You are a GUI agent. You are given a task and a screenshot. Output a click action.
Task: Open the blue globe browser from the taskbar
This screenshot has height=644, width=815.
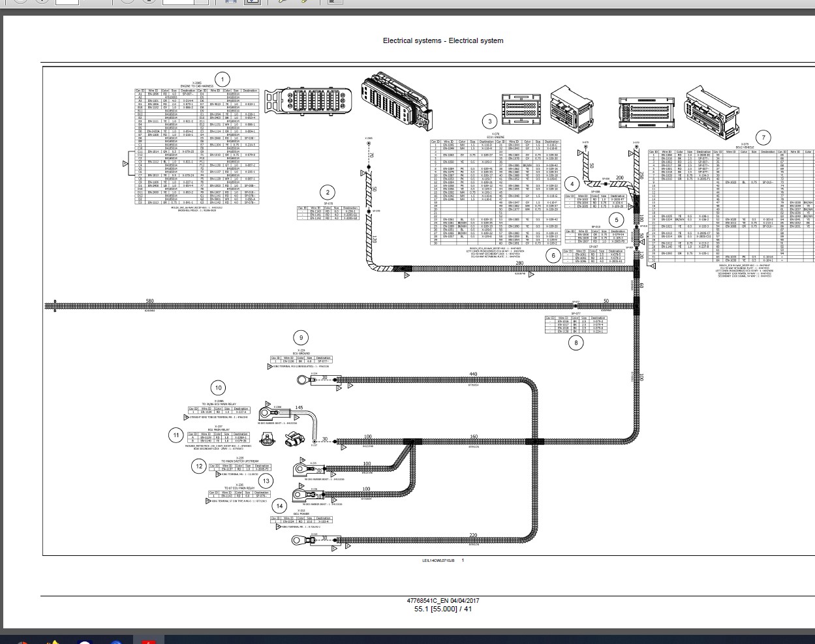coord(117,642)
